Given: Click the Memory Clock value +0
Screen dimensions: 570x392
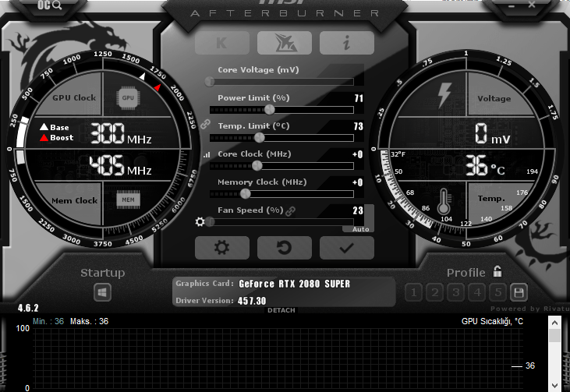Looking at the screenshot, I should click(x=358, y=182).
